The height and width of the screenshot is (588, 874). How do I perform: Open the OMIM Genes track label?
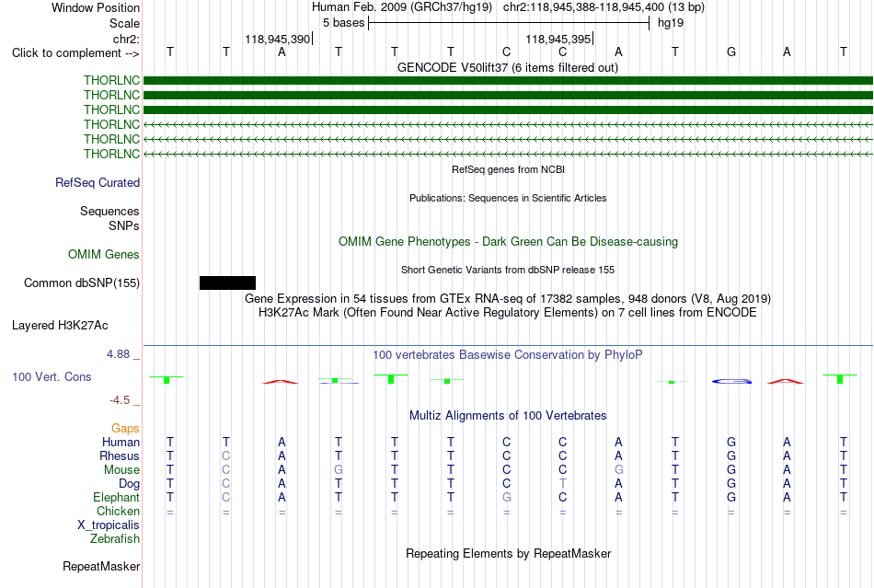click(104, 254)
